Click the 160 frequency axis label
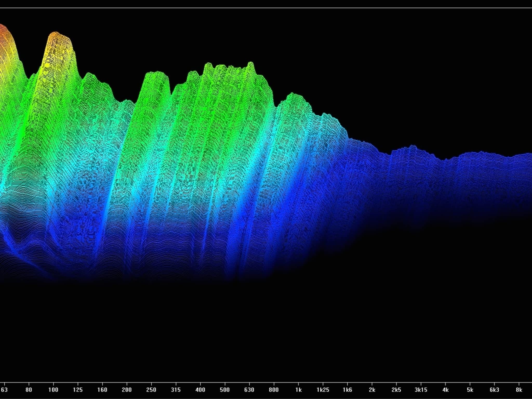Viewport: 532px width, 399px height. 102,390
